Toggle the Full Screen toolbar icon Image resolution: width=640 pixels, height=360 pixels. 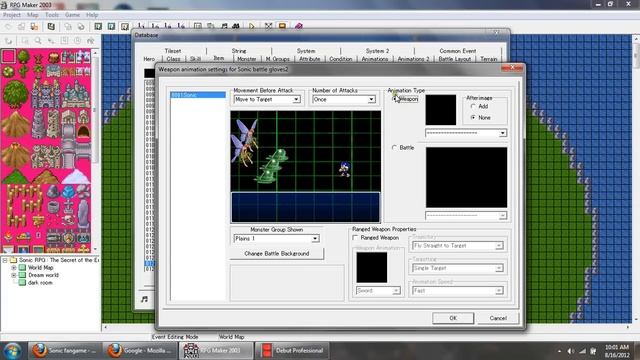269,27
